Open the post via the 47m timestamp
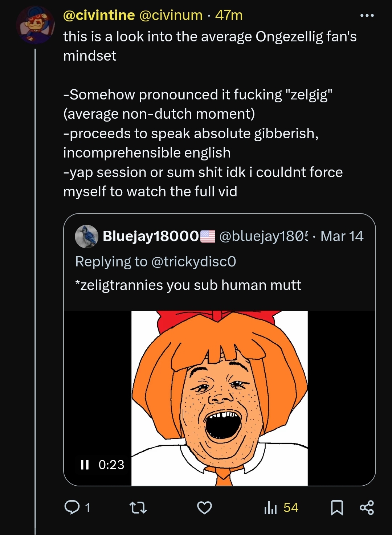The width and height of the screenshot is (392, 535). tap(229, 15)
